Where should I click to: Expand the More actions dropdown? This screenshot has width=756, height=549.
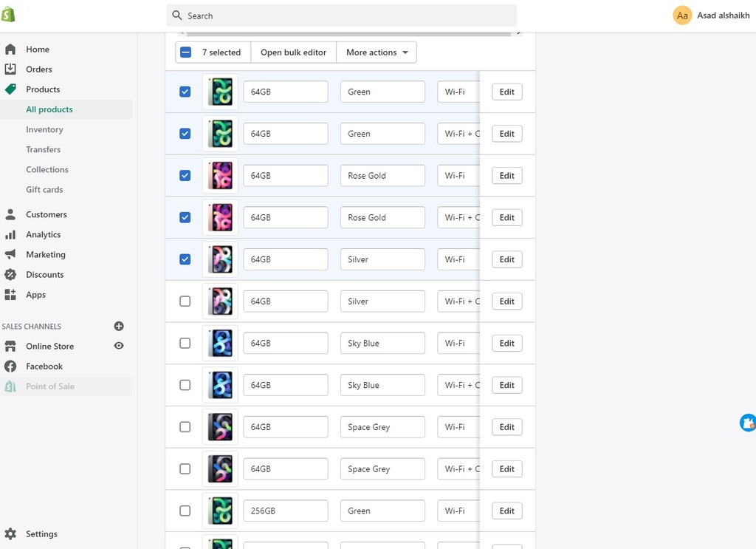[x=377, y=52]
